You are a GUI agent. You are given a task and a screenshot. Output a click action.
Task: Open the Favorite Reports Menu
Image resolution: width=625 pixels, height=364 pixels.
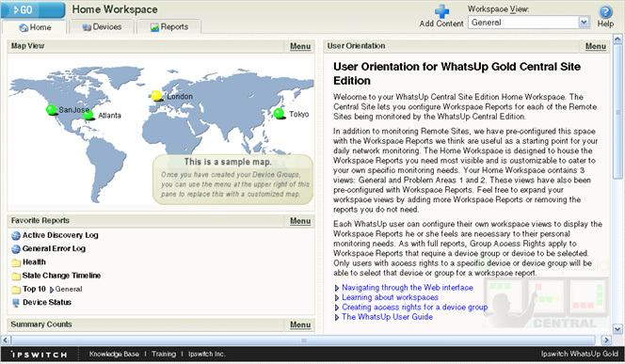300,221
